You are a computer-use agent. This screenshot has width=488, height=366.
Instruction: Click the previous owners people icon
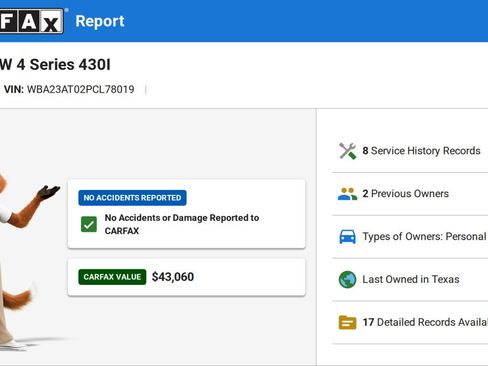347,194
